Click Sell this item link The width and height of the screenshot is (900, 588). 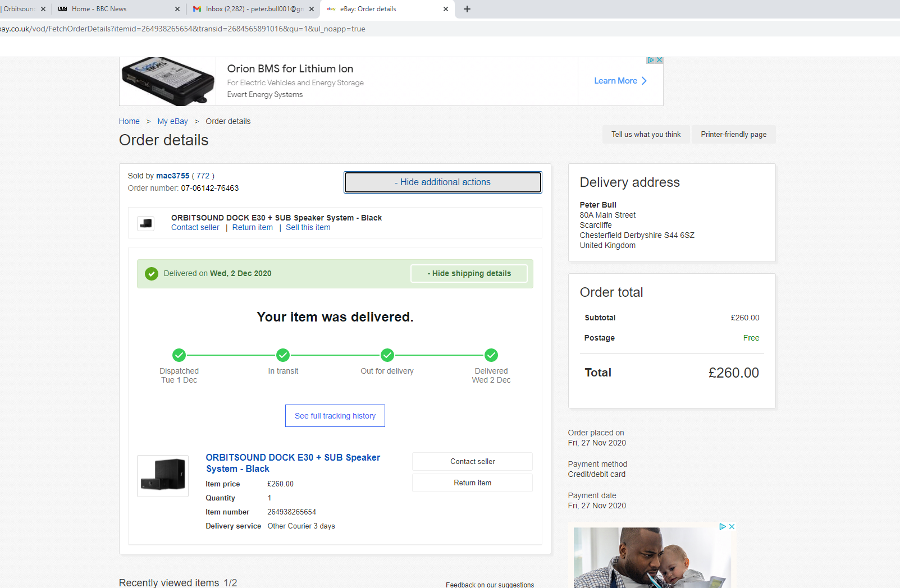coord(308,227)
